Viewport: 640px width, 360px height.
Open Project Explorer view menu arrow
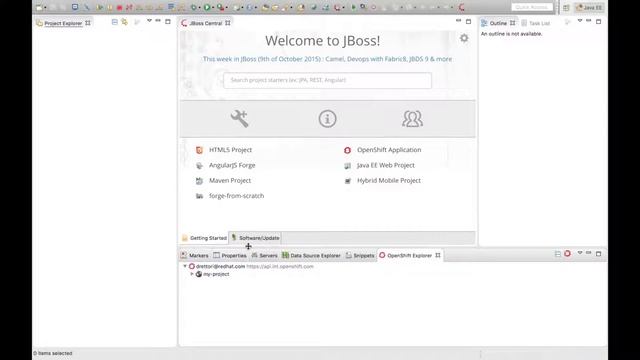click(149, 21)
